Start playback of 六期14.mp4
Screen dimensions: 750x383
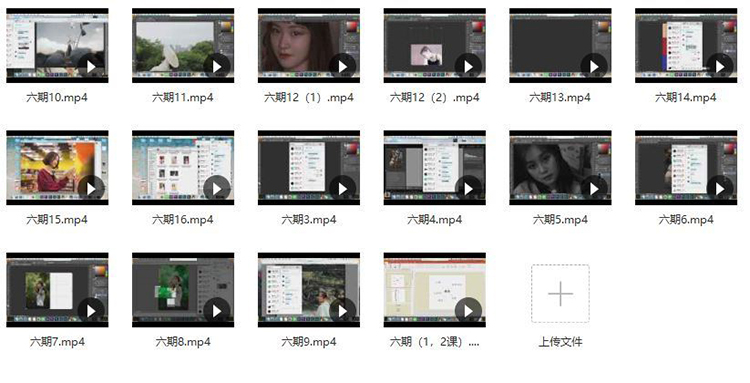(x=720, y=67)
